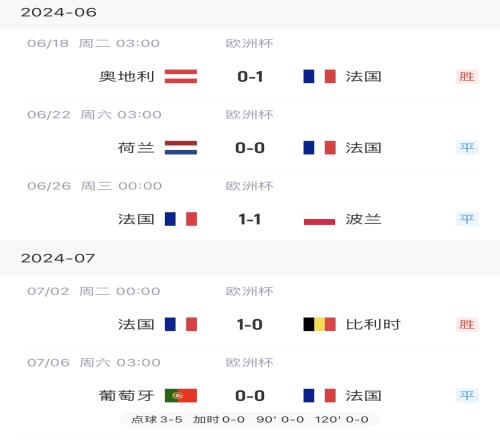Click the Poland flag icon
Screen dimensions: 500x440
coord(319,219)
